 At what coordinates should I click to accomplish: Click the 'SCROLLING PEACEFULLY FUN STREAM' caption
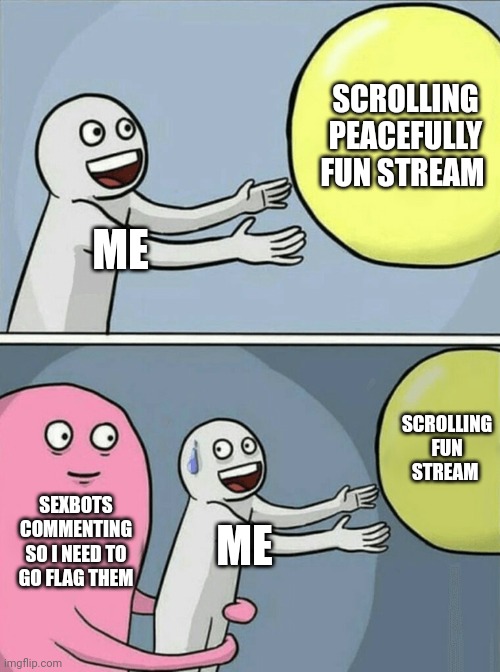click(403, 136)
